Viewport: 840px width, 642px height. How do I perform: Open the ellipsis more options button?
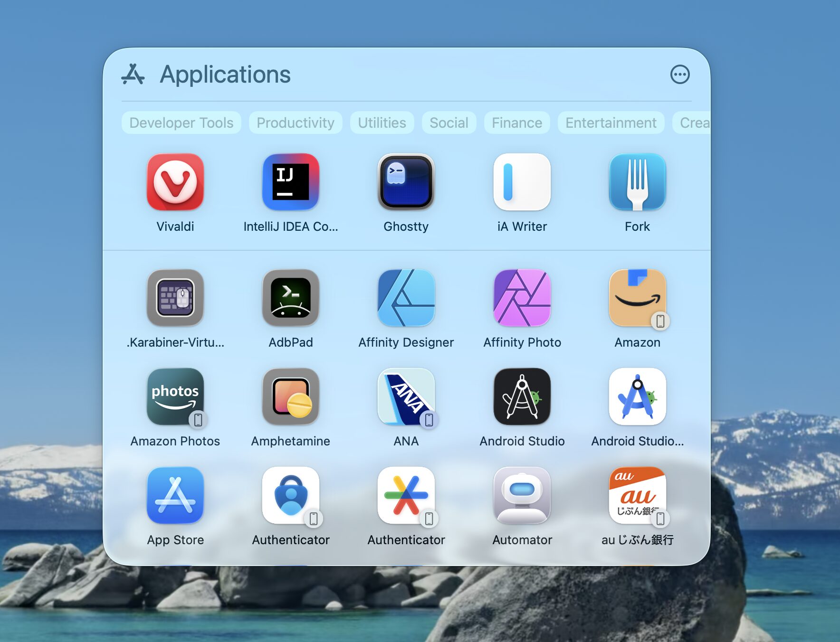[680, 75]
